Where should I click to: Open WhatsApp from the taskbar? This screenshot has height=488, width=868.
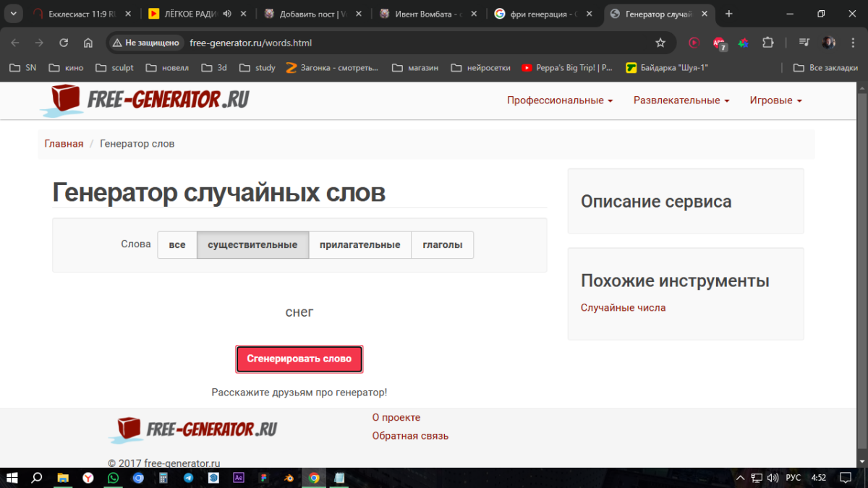point(113,478)
